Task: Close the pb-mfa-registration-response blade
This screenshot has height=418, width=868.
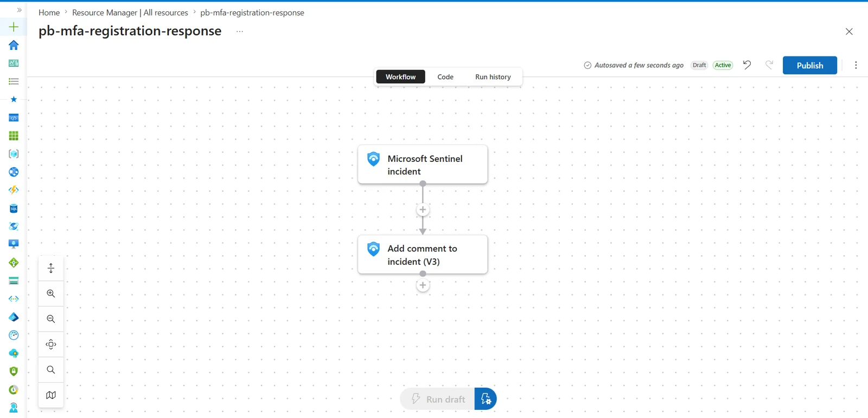Action: tap(849, 31)
